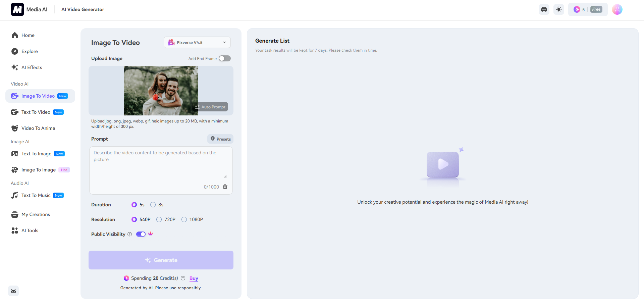Screen dimensions: 644x305
Task: Click the My Creations stack icon
Action: 15,214
